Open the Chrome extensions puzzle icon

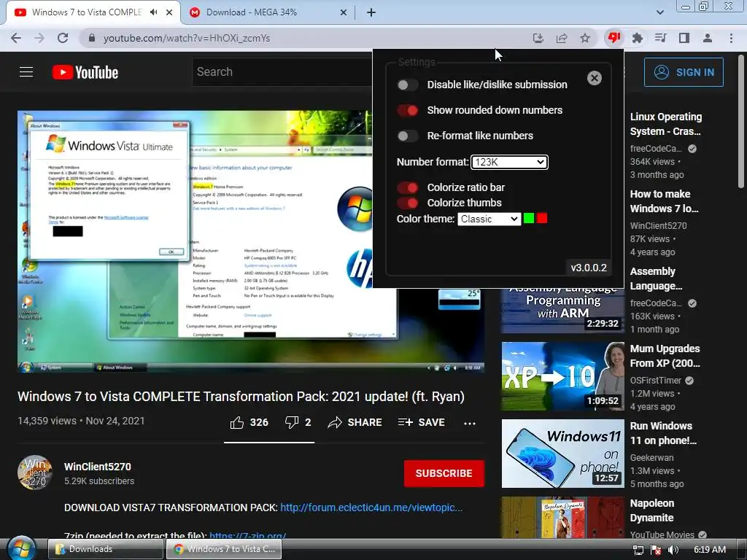coord(638,38)
